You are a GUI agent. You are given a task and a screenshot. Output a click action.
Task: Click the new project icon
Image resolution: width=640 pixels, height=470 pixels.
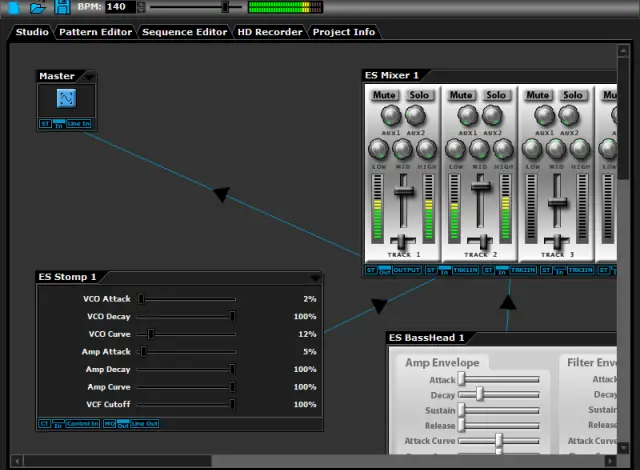pyautogui.click(x=13, y=7)
